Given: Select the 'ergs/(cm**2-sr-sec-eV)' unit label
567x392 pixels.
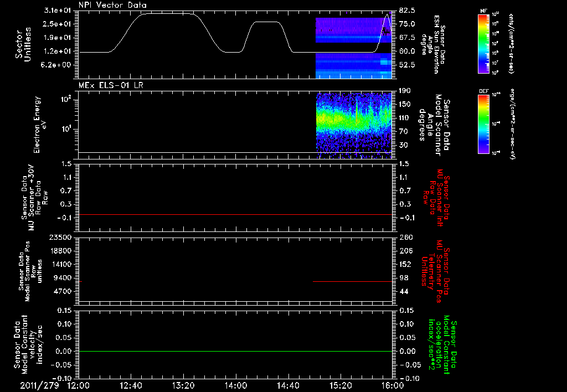Looking at the screenshot, I should [x=512, y=123].
